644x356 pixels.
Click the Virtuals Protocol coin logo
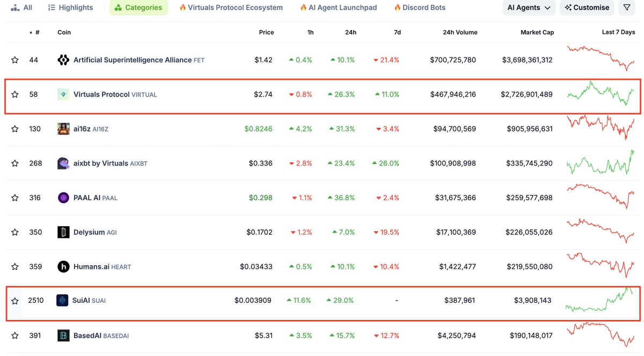tap(63, 95)
